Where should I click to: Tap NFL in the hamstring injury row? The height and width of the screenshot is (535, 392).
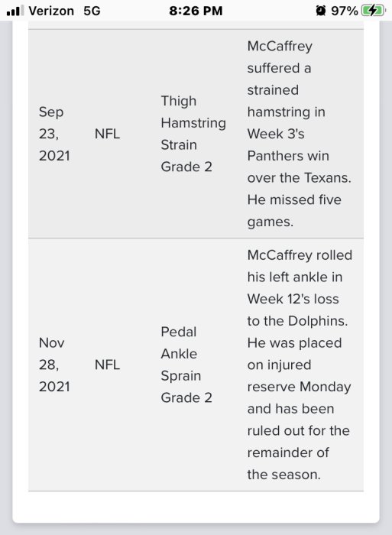tap(107, 134)
